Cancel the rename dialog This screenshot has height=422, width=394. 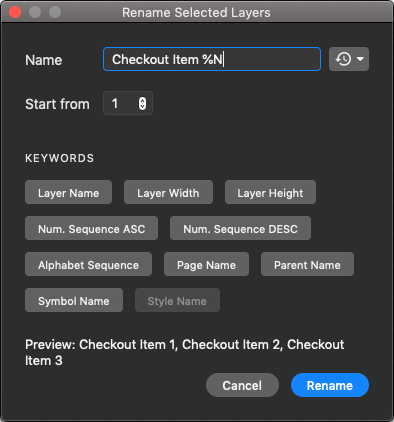[x=242, y=385]
